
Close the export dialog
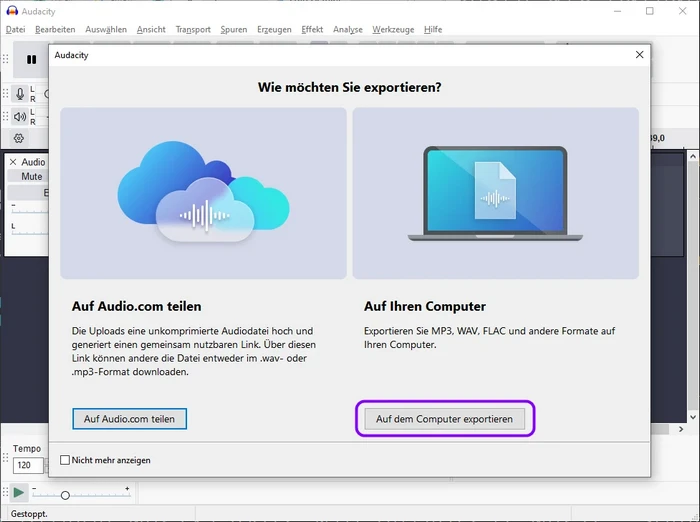639,54
